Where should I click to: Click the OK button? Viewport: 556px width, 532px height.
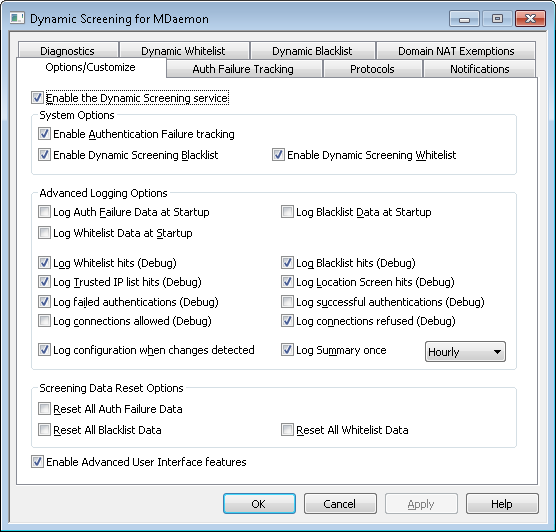click(259, 504)
